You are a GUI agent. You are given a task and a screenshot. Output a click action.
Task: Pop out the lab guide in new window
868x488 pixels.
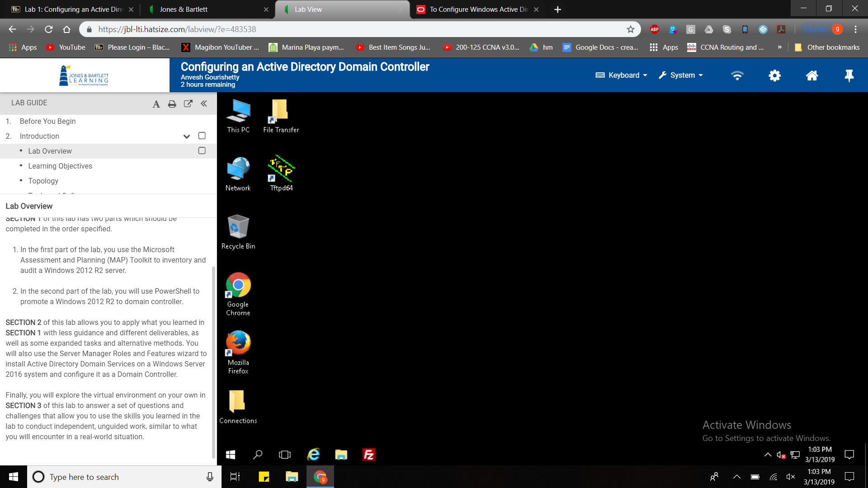pyautogui.click(x=188, y=103)
